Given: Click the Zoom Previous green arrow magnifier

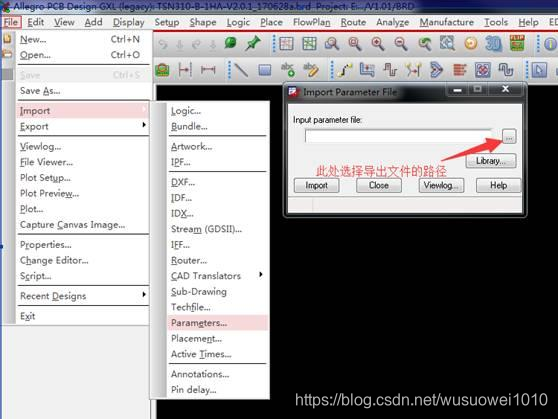Looking at the screenshot, I should coord(424,43).
